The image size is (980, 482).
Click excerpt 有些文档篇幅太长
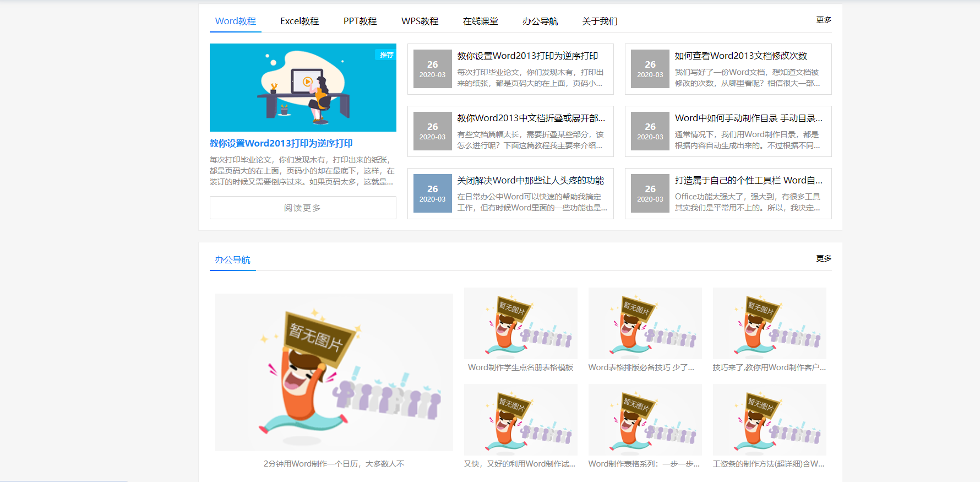(x=530, y=140)
